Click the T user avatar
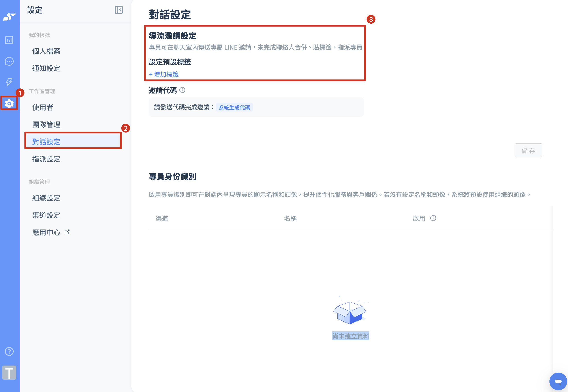This screenshot has width=568, height=392. coord(9,372)
